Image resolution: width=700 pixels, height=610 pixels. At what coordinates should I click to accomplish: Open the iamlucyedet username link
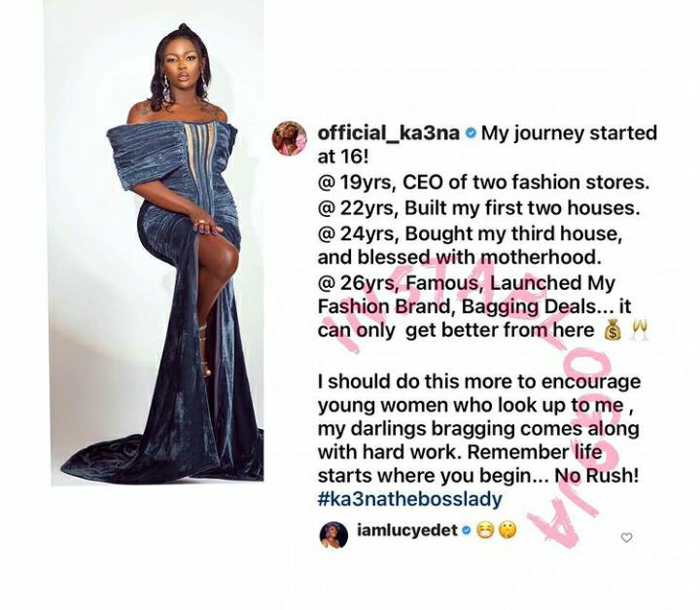point(407,531)
